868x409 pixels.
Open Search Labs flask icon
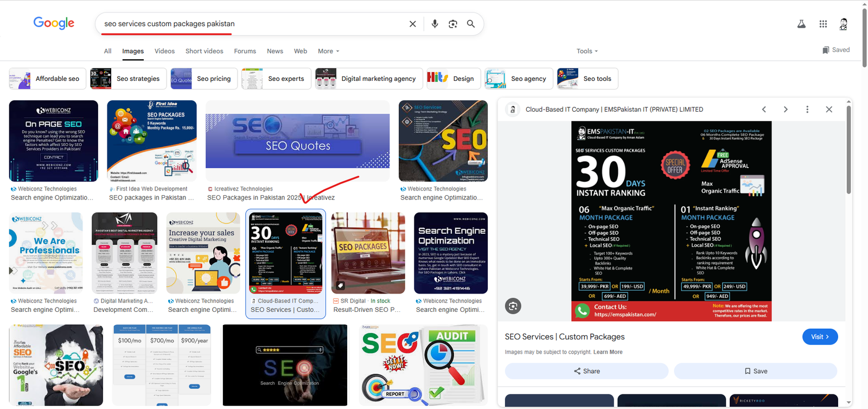[x=801, y=24]
